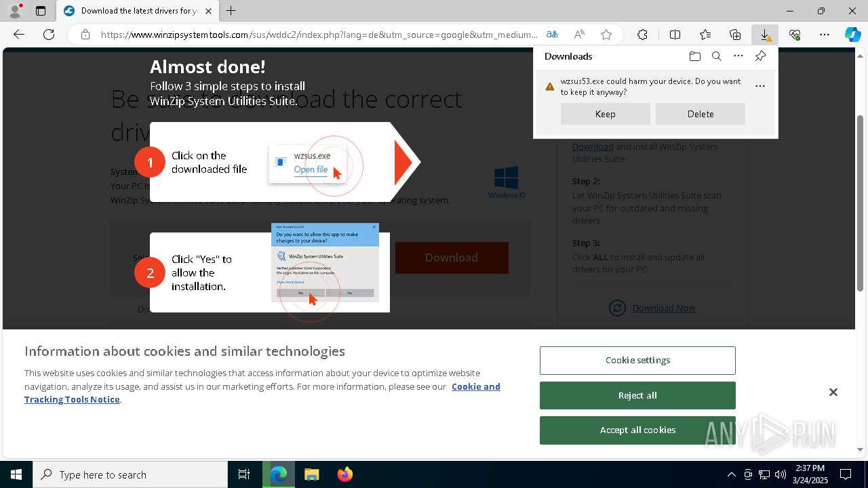
Task: Pin the Downloads panel
Action: pyautogui.click(x=760, y=56)
